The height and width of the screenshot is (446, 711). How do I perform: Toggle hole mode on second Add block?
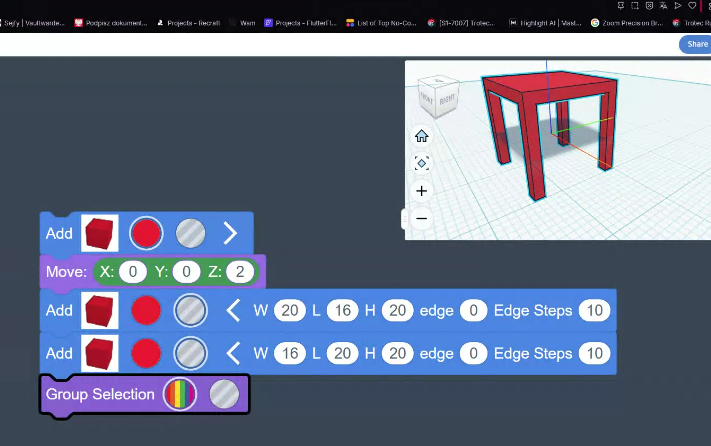(x=190, y=311)
